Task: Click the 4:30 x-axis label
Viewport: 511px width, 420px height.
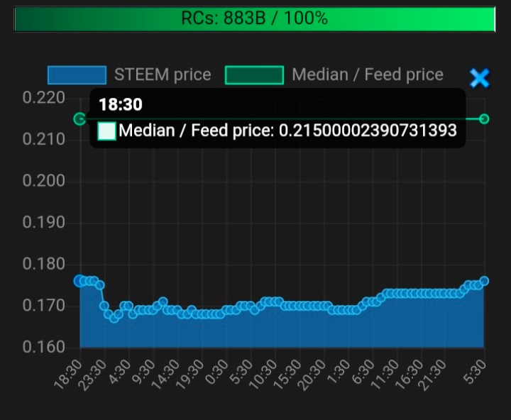Action: pos(120,372)
